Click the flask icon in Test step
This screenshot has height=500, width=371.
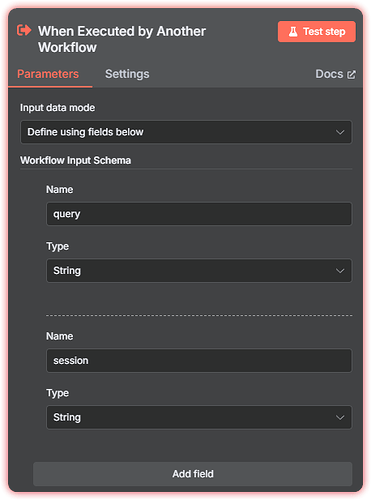pyautogui.click(x=293, y=32)
